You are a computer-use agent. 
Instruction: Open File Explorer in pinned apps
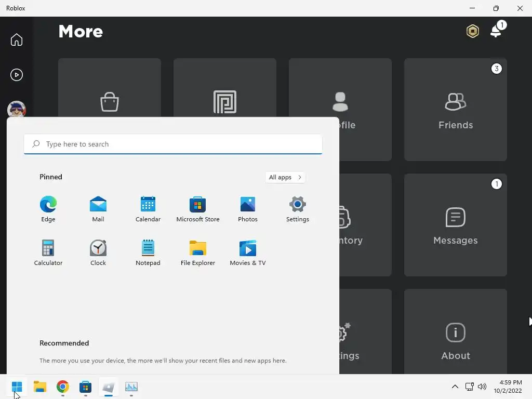click(198, 253)
